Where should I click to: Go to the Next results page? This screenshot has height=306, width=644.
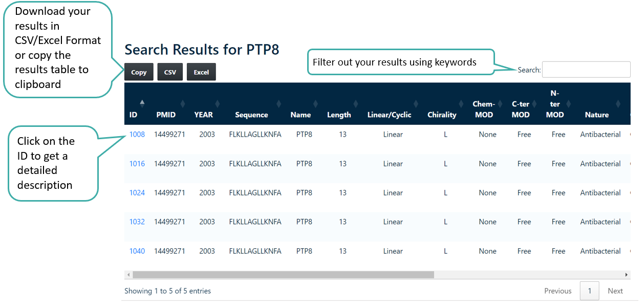[x=615, y=291]
